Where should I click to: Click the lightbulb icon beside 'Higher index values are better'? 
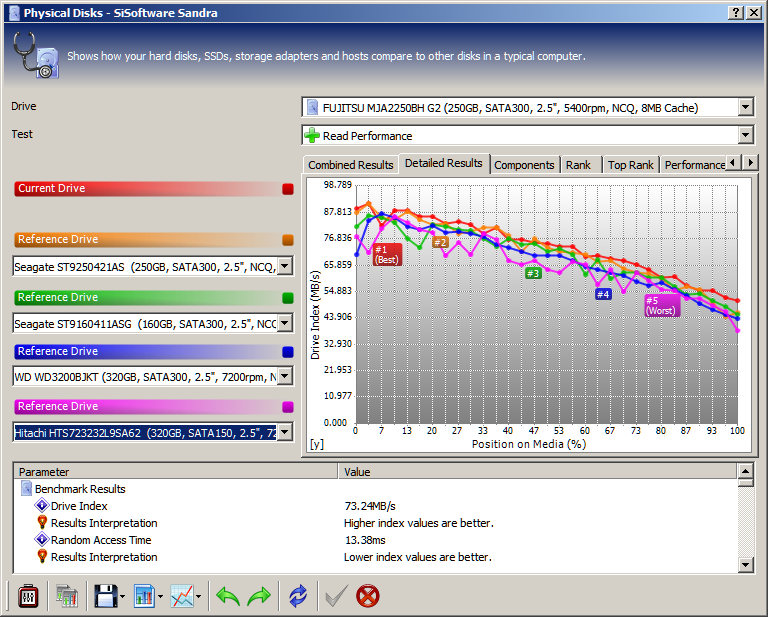[43, 522]
